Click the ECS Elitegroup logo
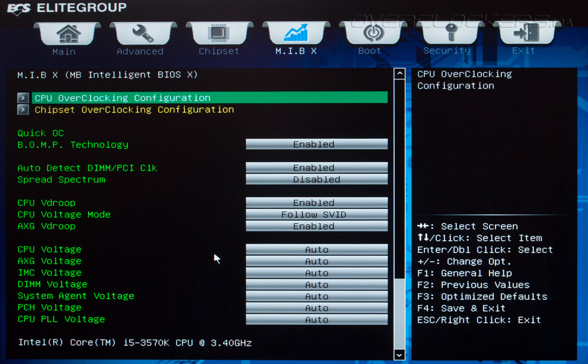Viewport: 588px width, 364px height. (x=67, y=9)
